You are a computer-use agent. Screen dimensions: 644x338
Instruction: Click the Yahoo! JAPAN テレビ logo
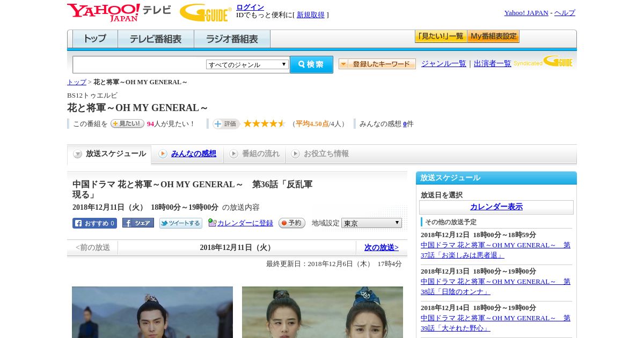point(119,12)
